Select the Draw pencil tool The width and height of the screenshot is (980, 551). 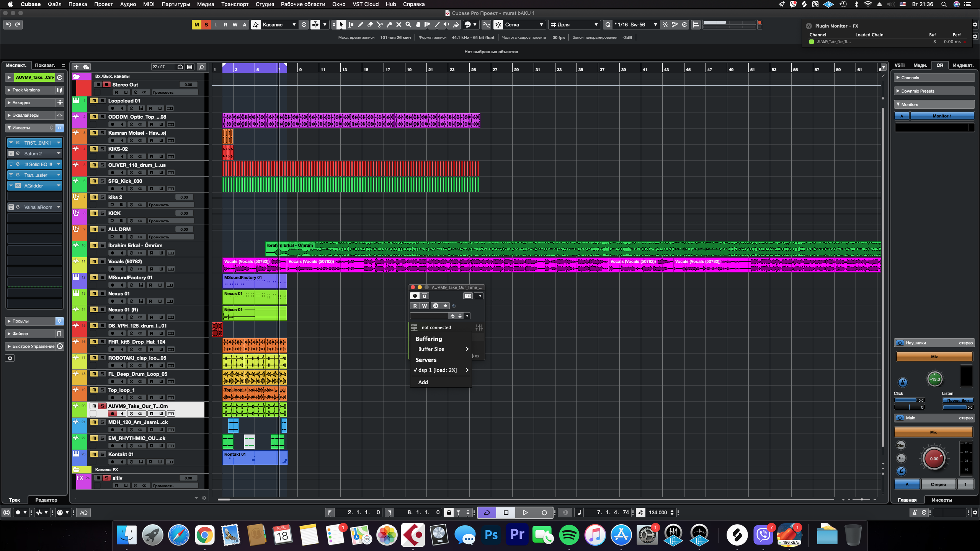[x=360, y=24]
